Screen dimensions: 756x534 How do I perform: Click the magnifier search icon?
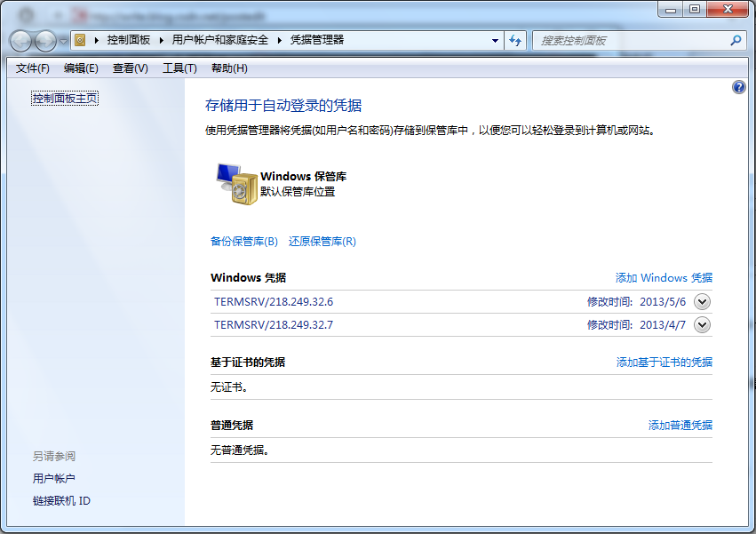tap(736, 41)
